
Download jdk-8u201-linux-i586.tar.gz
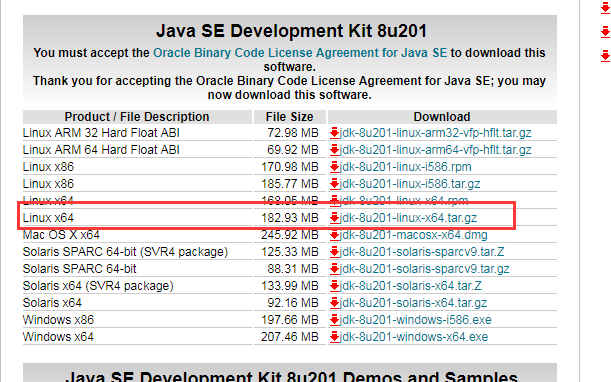[410, 184]
